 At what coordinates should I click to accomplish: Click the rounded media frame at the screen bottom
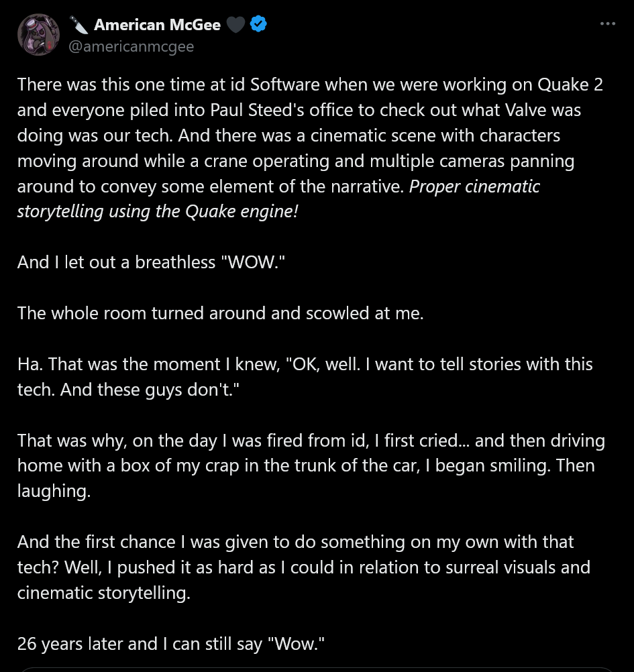pyautogui.click(x=317, y=668)
